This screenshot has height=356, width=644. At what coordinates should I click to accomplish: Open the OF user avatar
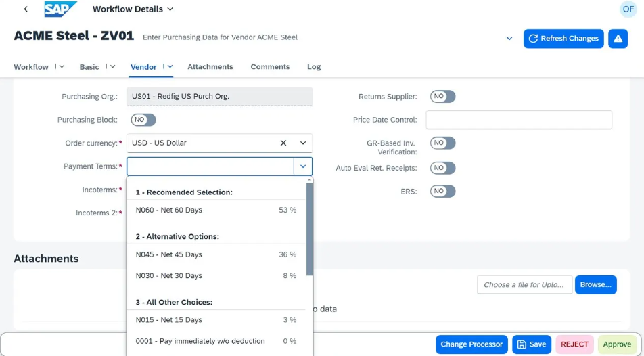point(628,9)
